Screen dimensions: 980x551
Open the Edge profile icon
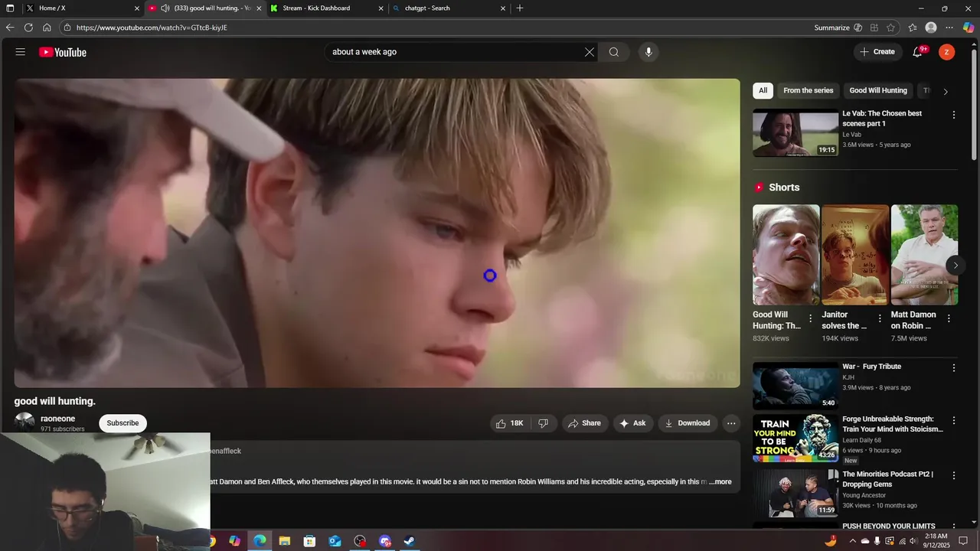point(931,28)
